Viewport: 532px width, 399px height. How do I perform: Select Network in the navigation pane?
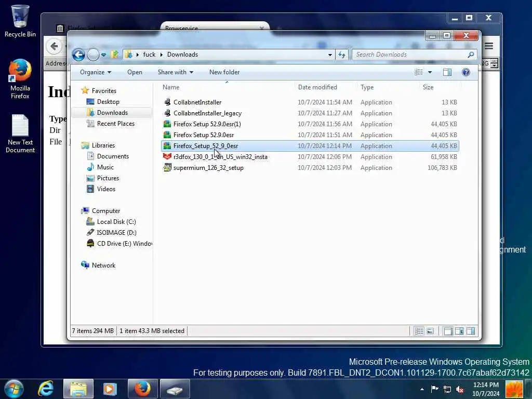tap(103, 265)
